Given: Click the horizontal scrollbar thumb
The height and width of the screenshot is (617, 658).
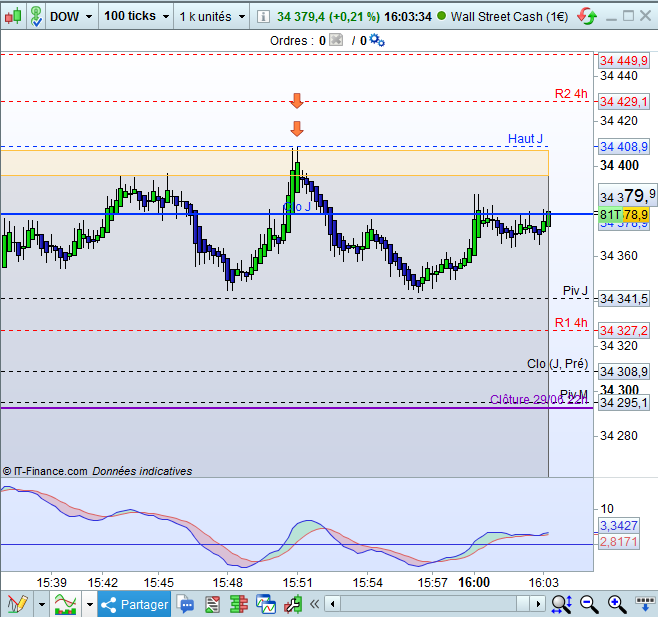Looking at the screenshot, I should tap(522, 604).
